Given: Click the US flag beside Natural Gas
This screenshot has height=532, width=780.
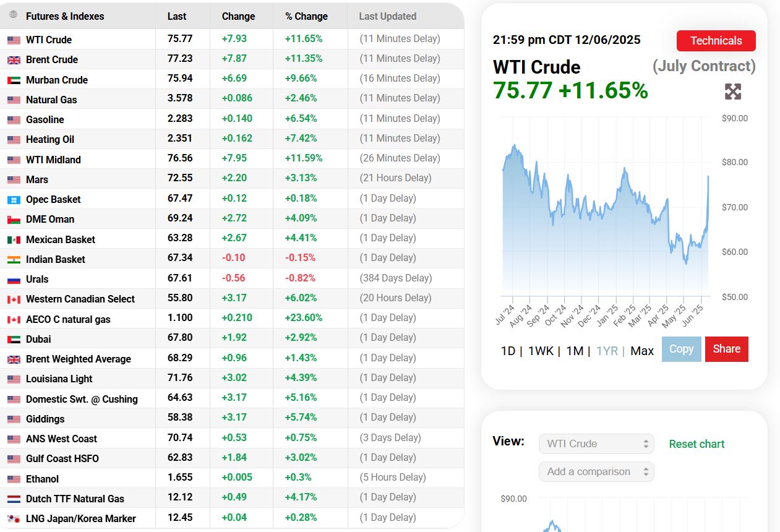Looking at the screenshot, I should (14, 100).
